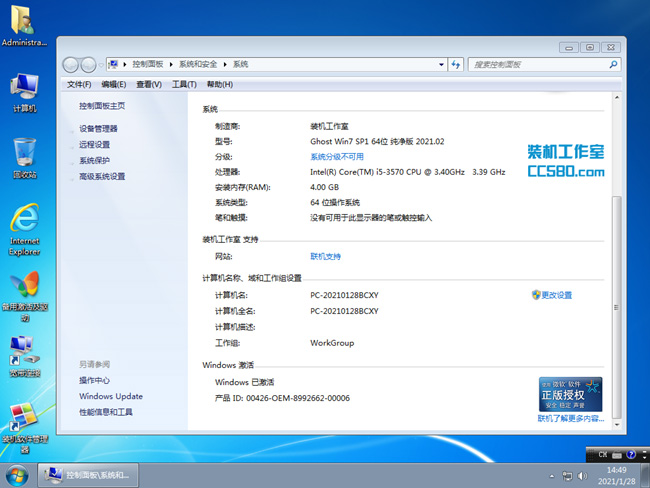Viewport: 650px width, 488px height.
Task: Open the 查看(V) menu
Action: 149,85
